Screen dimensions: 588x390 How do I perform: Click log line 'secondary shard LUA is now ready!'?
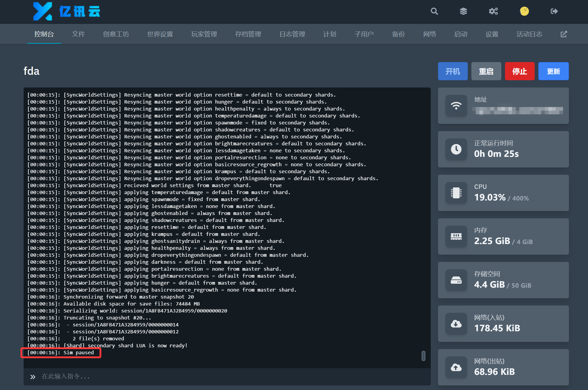point(107,346)
